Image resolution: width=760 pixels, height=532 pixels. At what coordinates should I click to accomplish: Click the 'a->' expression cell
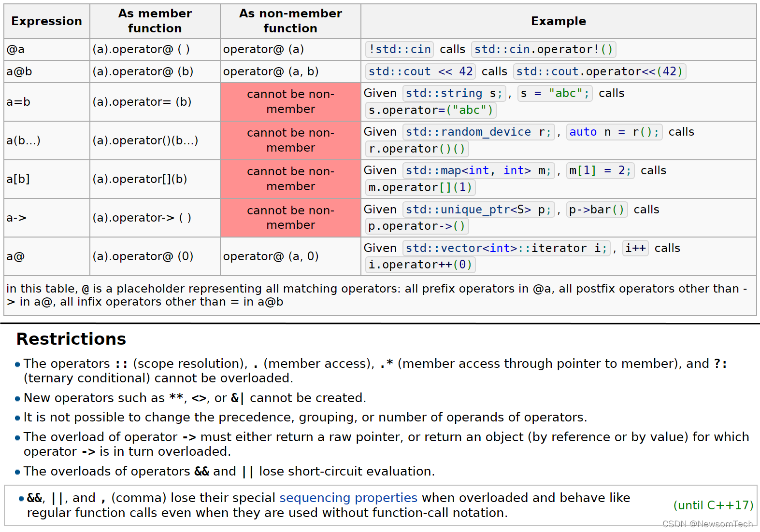(47, 218)
